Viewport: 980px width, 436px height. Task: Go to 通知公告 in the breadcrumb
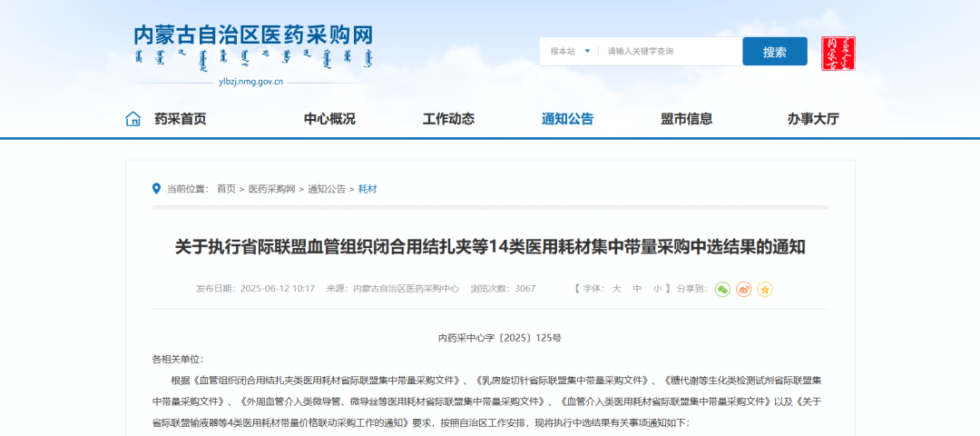tap(327, 189)
